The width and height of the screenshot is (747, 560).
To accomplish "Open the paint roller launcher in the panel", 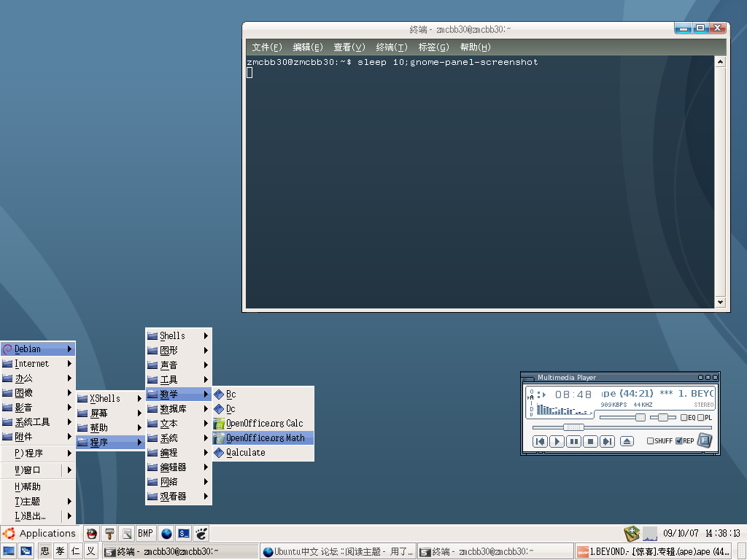I will click(x=109, y=533).
